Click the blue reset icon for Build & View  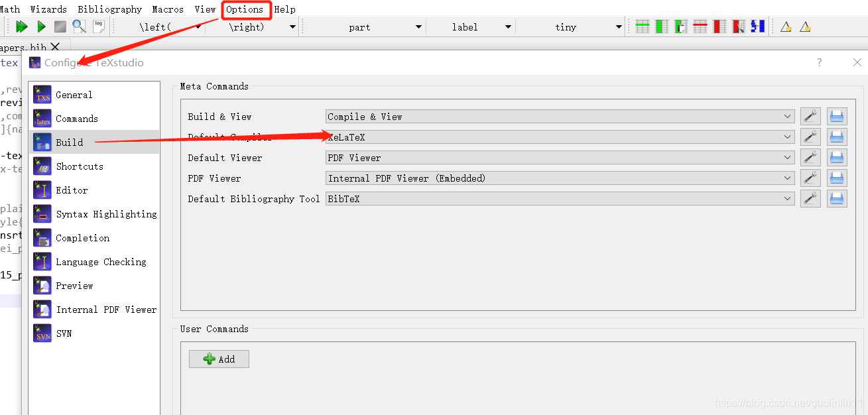click(837, 116)
